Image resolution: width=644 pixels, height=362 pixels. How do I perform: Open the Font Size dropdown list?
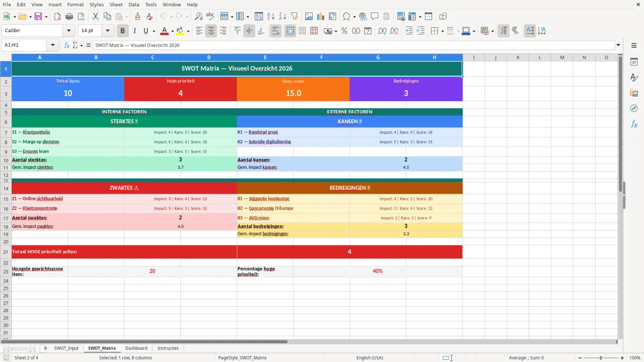(x=107, y=31)
